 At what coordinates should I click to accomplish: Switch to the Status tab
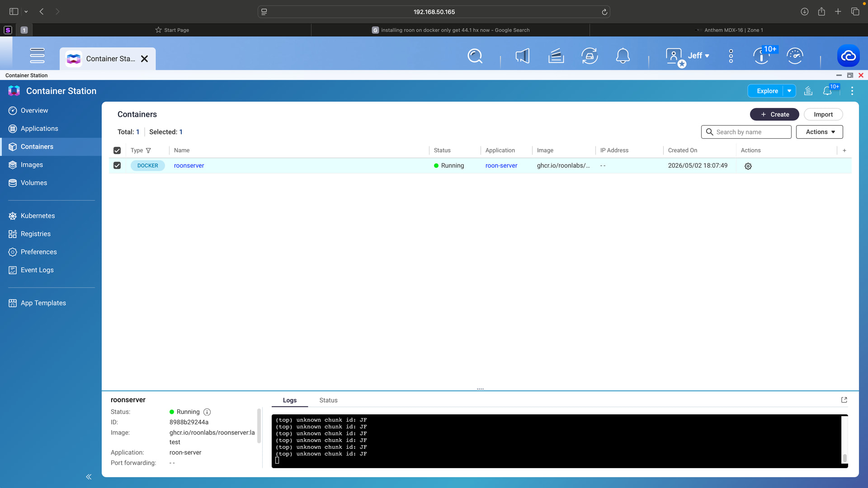(328, 400)
